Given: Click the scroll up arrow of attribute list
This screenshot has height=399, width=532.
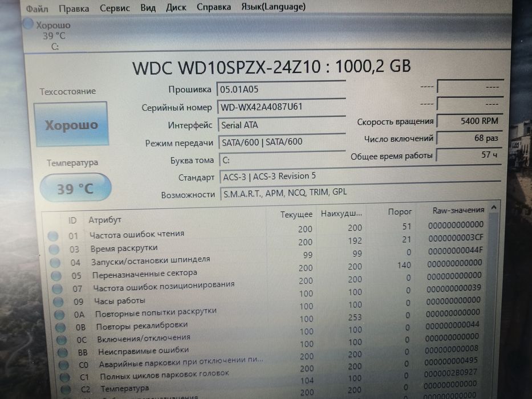Looking at the screenshot, I should tap(494, 207).
